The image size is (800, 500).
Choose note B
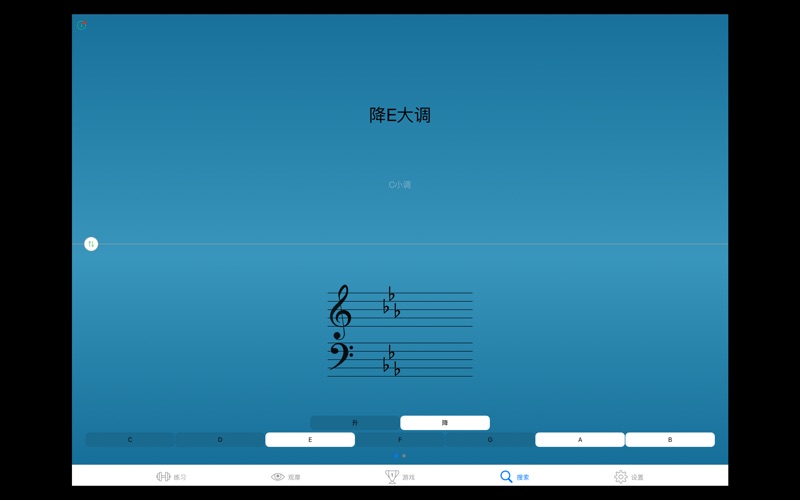[670, 439]
